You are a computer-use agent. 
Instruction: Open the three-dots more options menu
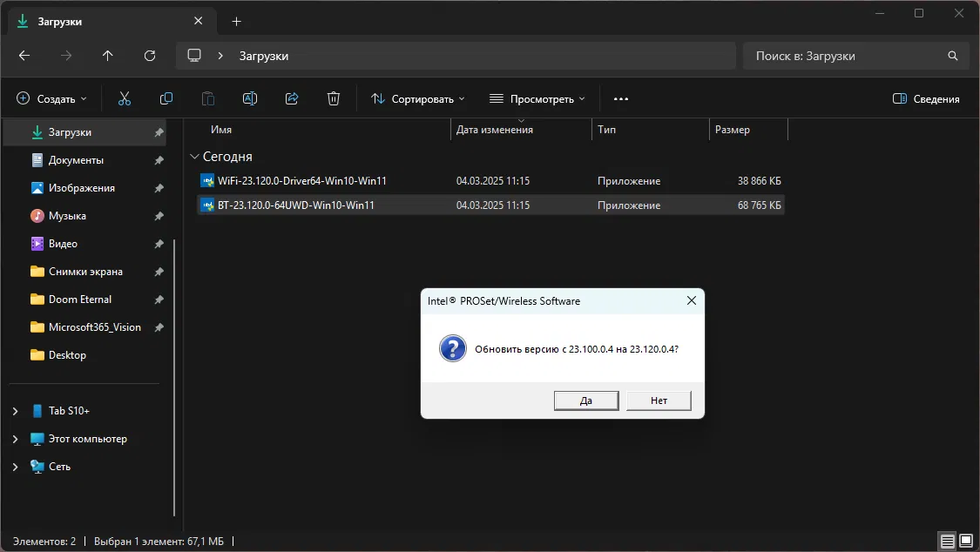pyautogui.click(x=620, y=98)
